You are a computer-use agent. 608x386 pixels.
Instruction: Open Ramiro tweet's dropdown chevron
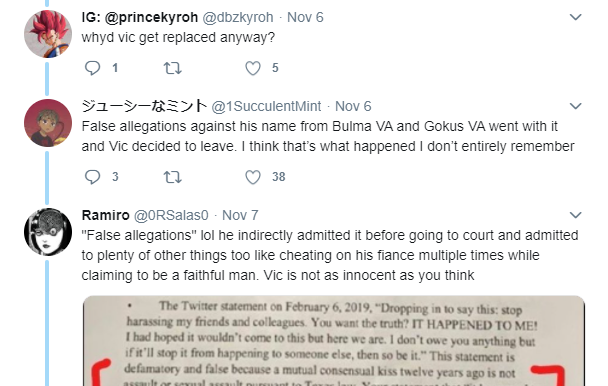pyautogui.click(x=575, y=215)
